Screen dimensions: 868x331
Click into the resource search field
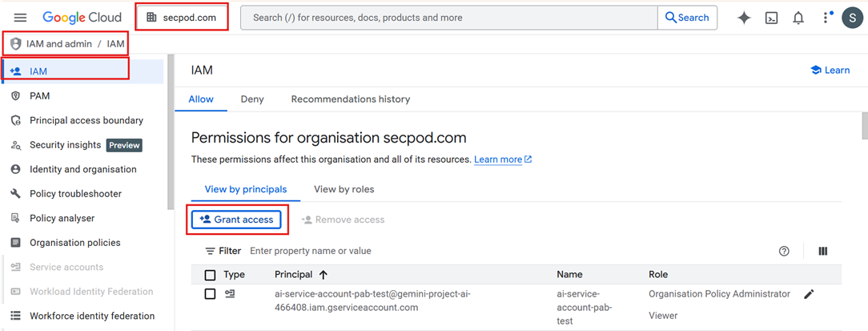(448, 18)
